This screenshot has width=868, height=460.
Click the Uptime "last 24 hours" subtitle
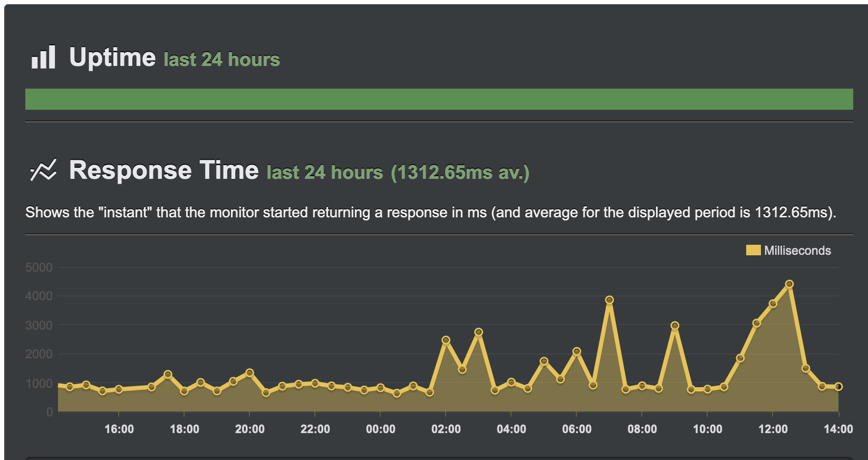pyautogui.click(x=221, y=60)
